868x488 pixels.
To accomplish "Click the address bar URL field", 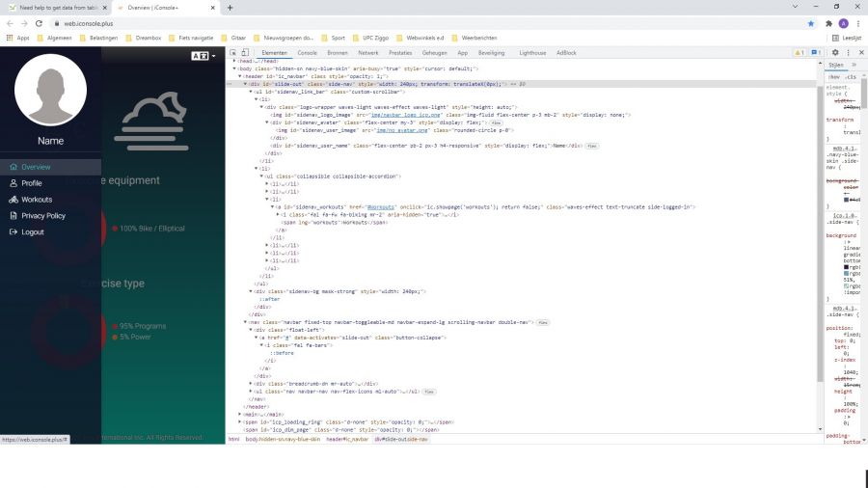I will [432, 23].
